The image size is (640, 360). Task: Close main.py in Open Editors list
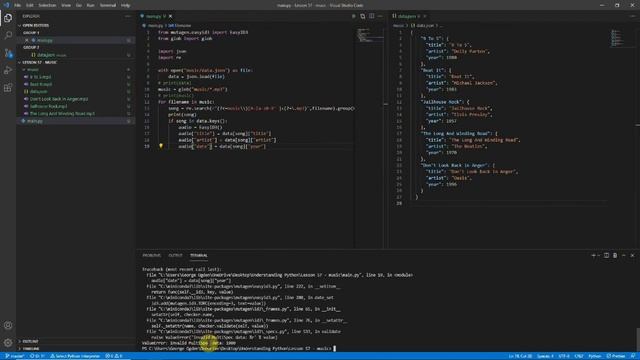(27, 40)
